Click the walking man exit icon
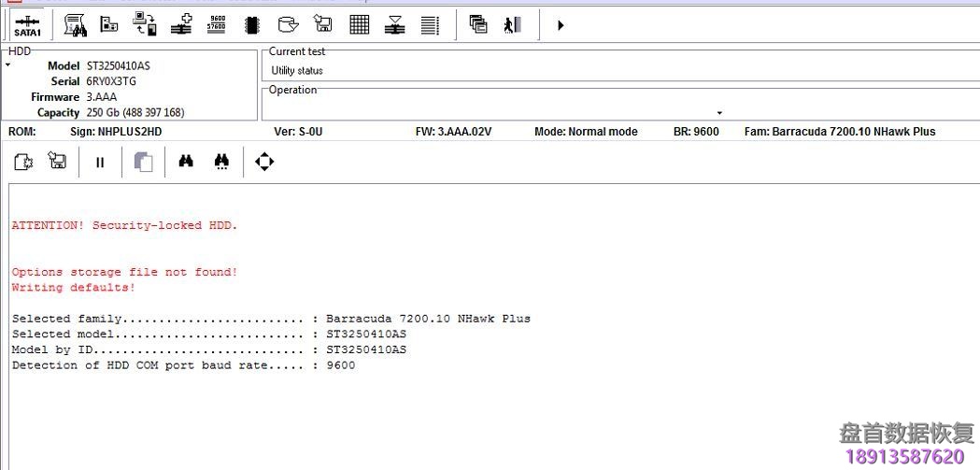The width and height of the screenshot is (980, 470). (x=513, y=25)
